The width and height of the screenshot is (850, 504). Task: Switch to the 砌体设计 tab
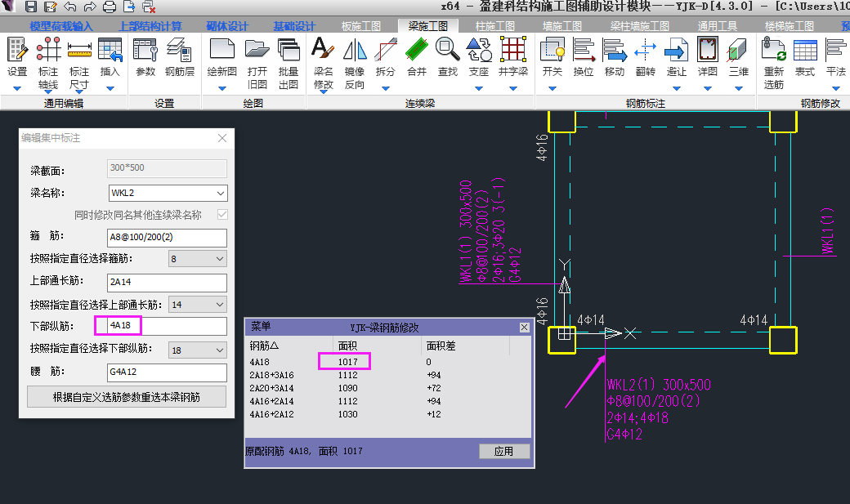coord(227,26)
